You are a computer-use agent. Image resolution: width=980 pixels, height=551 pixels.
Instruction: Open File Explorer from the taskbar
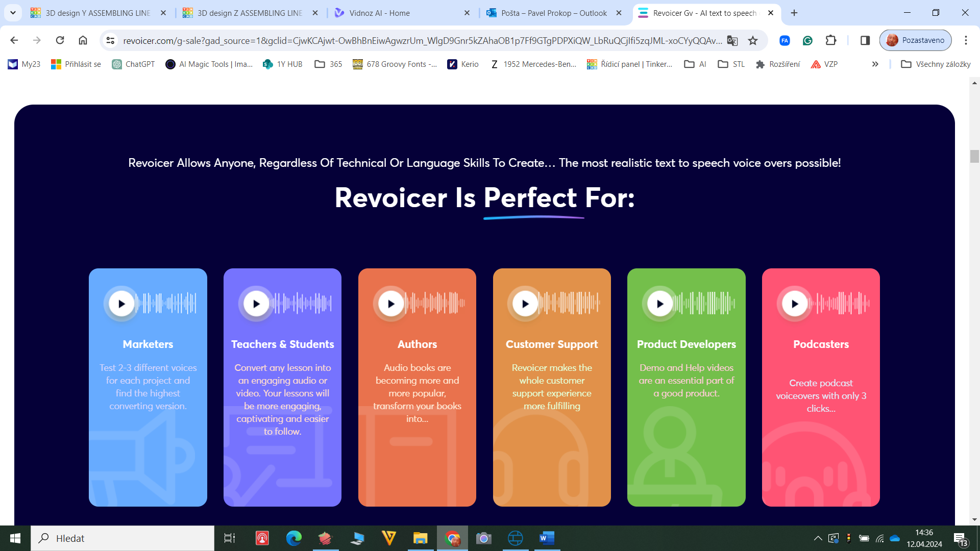point(420,538)
